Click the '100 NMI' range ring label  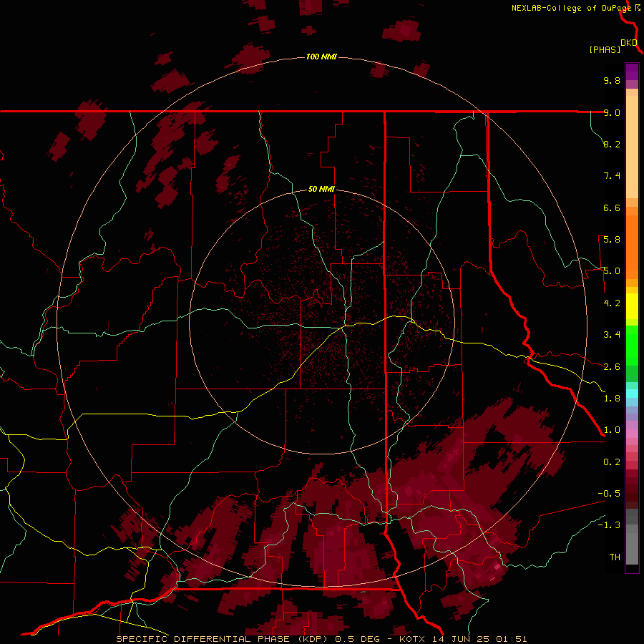coord(321,57)
